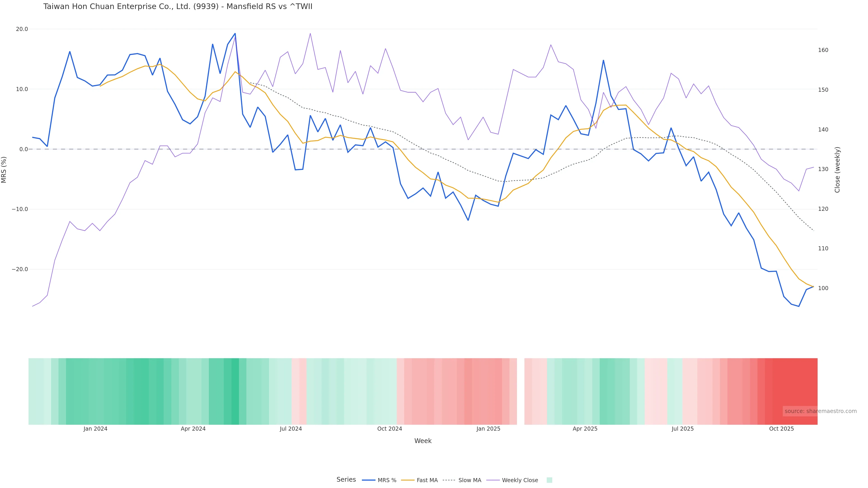Click the chart title for Taiwan Hon Chuan
This screenshot has width=868, height=488.
pyautogui.click(x=178, y=7)
